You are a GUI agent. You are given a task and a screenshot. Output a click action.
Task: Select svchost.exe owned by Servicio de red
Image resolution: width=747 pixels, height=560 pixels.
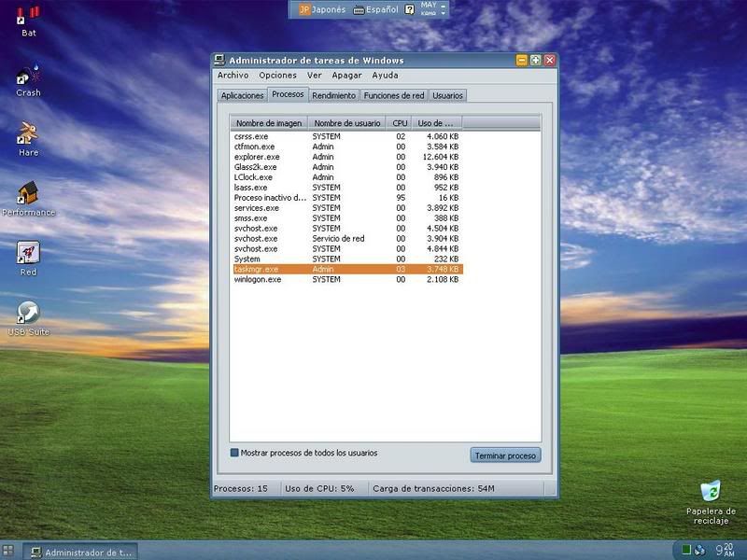pos(346,239)
